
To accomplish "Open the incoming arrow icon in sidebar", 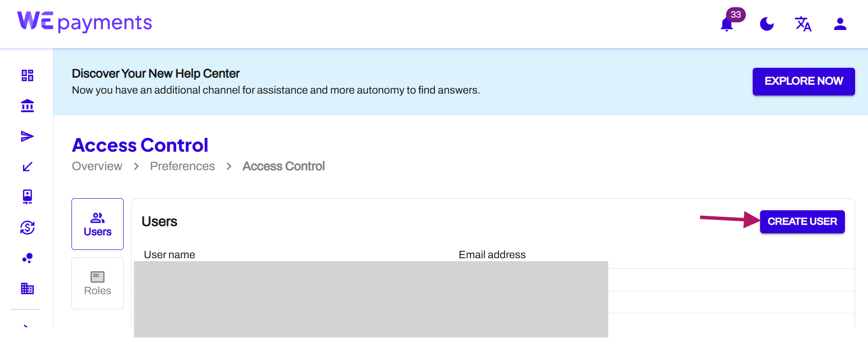I will [x=27, y=166].
